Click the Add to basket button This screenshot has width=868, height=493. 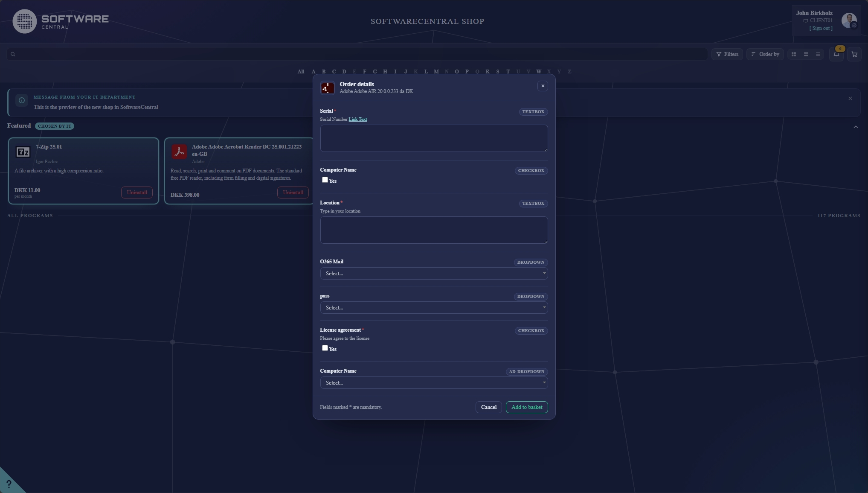pyautogui.click(x=527, y=407)
